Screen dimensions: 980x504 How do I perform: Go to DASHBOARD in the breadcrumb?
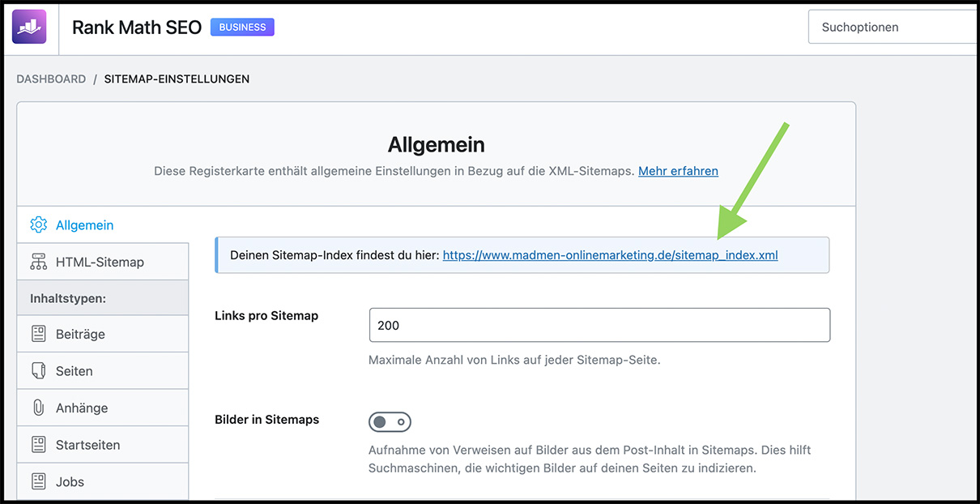(x=51, y=79)
